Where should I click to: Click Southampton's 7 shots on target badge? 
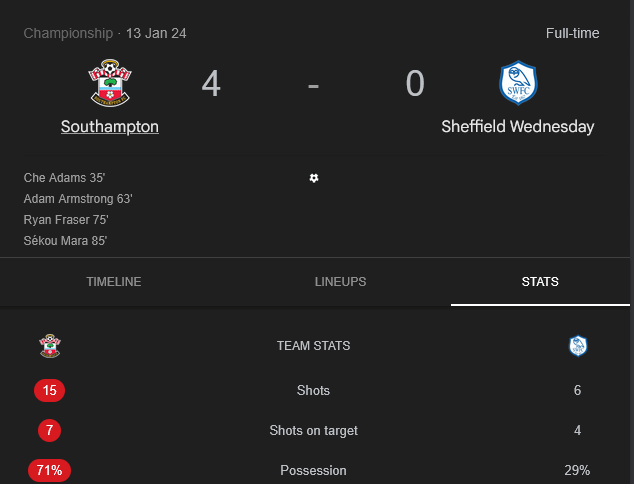(x=49, y=430)
